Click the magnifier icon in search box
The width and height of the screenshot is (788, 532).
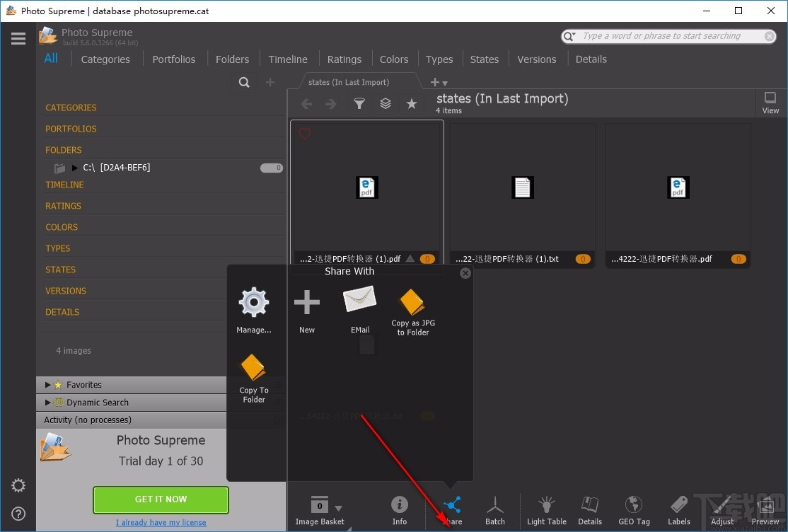tap(569, 36)
